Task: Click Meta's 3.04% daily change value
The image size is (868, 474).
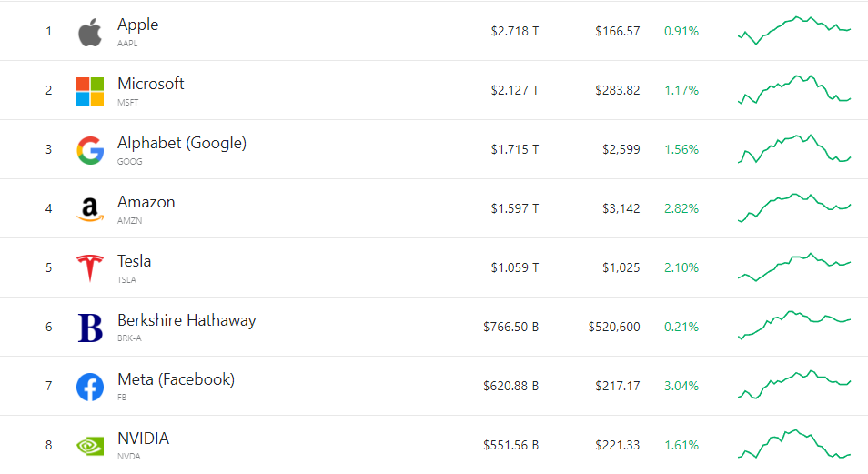Action: click(681, 386)
